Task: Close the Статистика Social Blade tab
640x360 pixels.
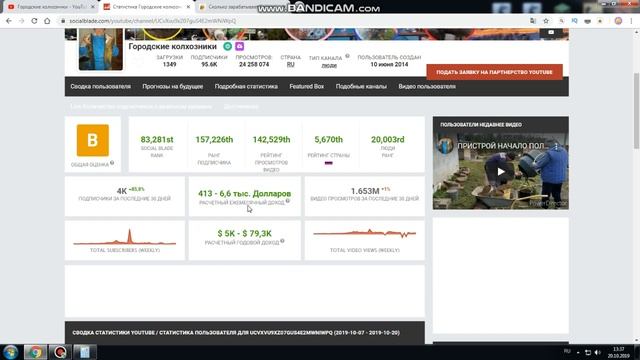Action: point(188,7)
